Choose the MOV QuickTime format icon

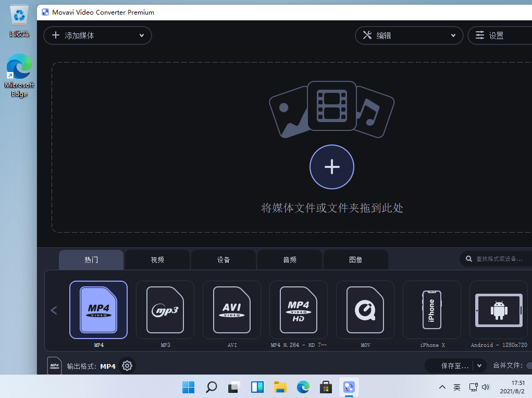click(x=365, y=310)
